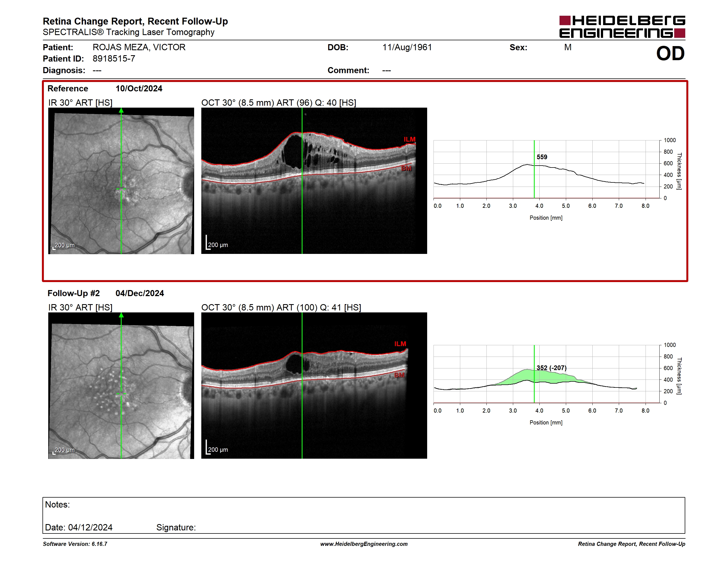Click the Patient ID '8918515-7'
728x563 pixels.
(x=114, y=59)
